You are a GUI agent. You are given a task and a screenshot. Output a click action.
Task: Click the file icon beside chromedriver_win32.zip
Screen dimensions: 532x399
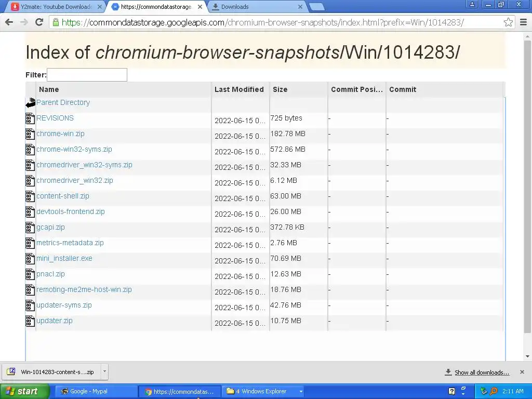click(x=30, y=181)
